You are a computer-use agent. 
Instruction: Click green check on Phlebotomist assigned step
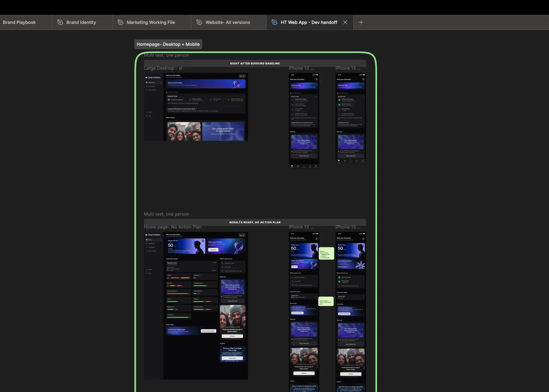(x=169, y=100)
